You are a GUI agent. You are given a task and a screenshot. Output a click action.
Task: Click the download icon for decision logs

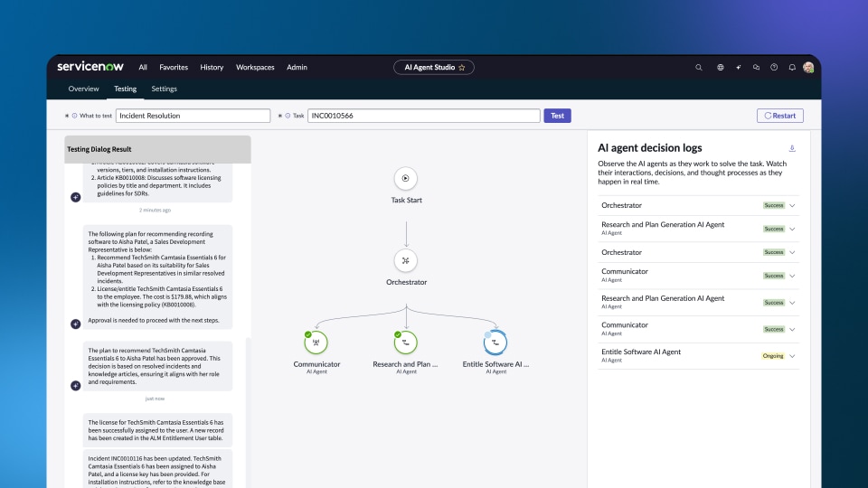792,148
